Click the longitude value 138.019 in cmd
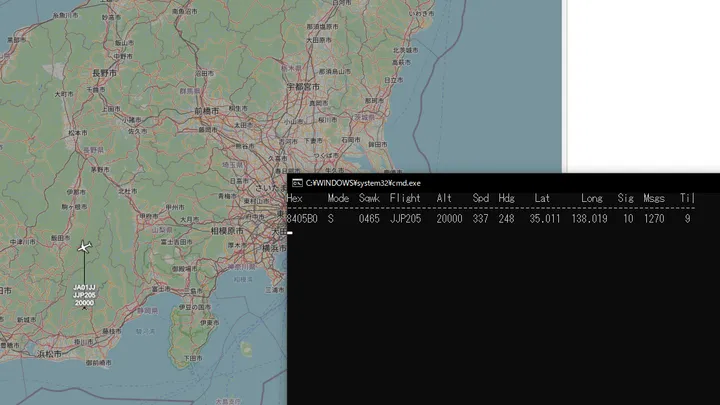The image size is (720, 405). [589, 219]
